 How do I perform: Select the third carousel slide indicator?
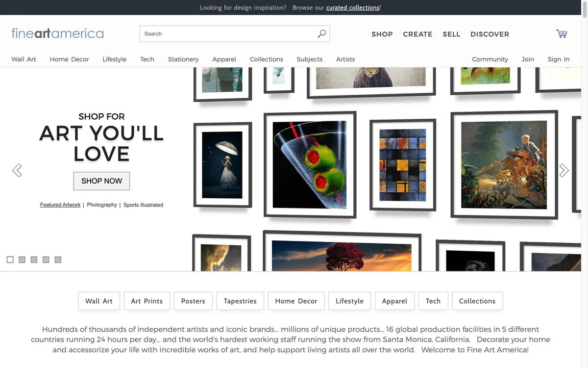34,260
